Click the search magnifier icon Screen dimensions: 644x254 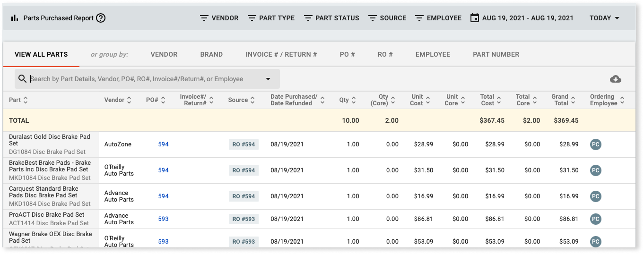point(22,79)
